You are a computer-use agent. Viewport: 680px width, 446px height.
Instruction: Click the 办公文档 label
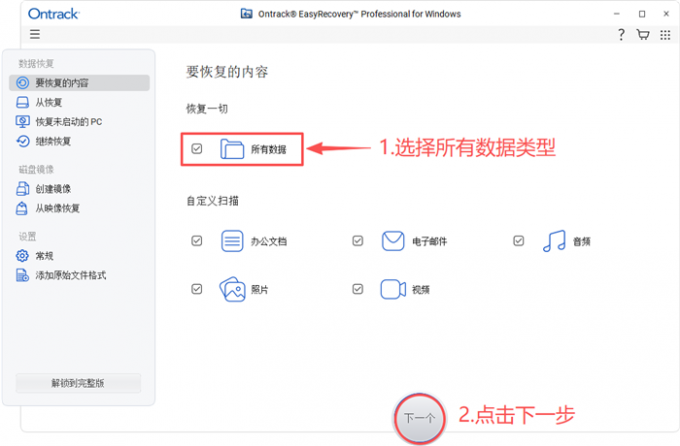coord(268,242)
